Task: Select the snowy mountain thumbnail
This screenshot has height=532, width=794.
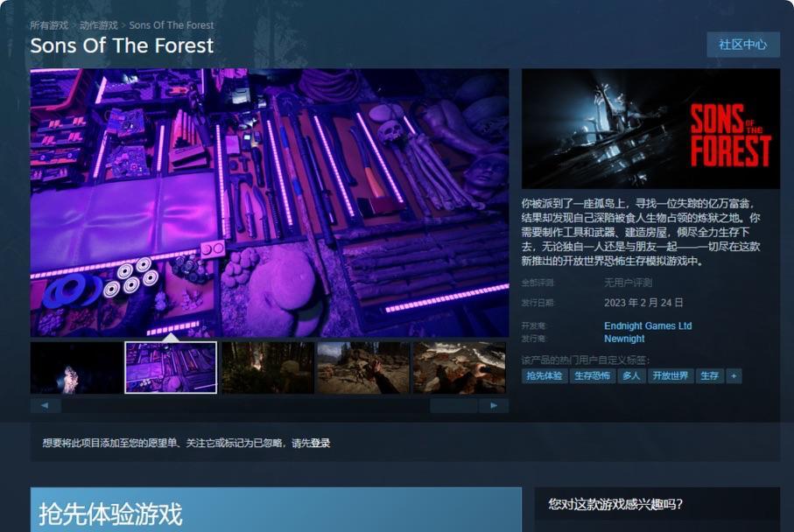Action: pyautogui.click(x=460, y=367)
